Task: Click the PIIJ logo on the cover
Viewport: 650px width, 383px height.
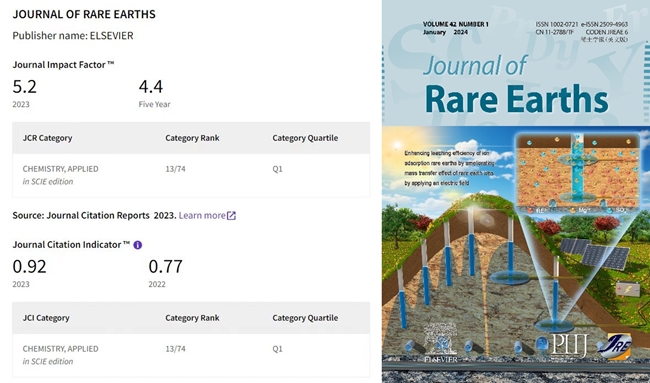Action: pos(569,346)
